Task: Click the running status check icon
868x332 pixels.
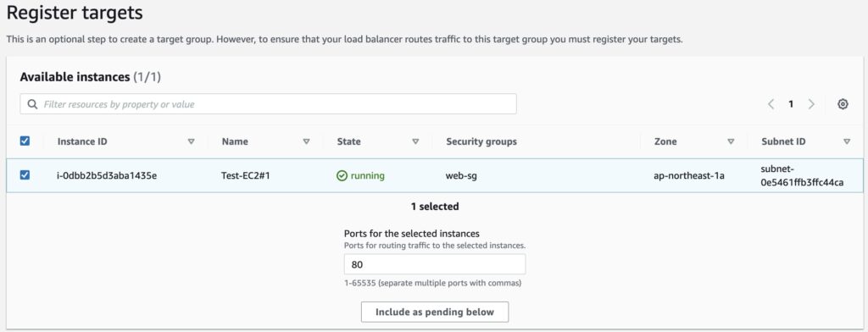Action: tap(342, 176)
